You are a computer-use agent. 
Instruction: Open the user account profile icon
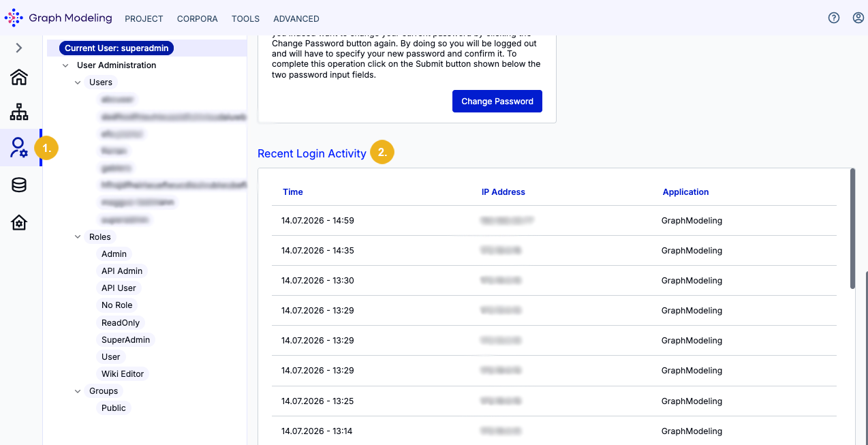click(858, 18)
